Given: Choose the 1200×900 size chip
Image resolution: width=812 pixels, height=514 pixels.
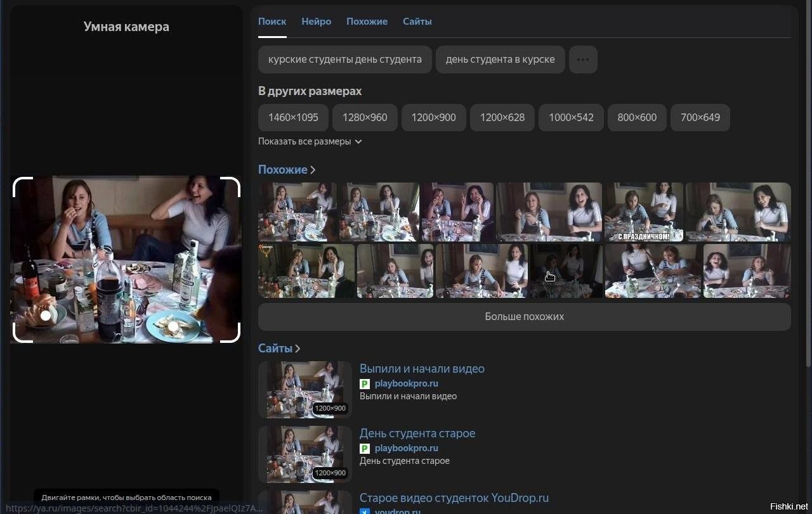Looking at the screenshot, I should 434,117.
